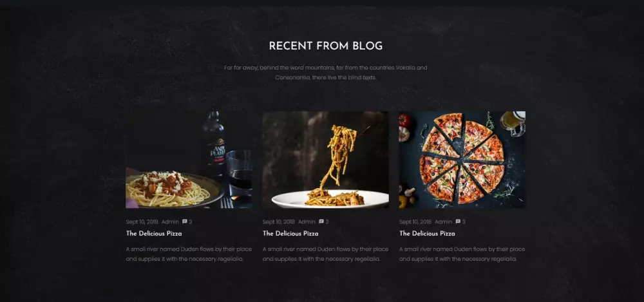Click the 'Far far away' intro paragraph
The image size is (644, 302).
[326, 72]
